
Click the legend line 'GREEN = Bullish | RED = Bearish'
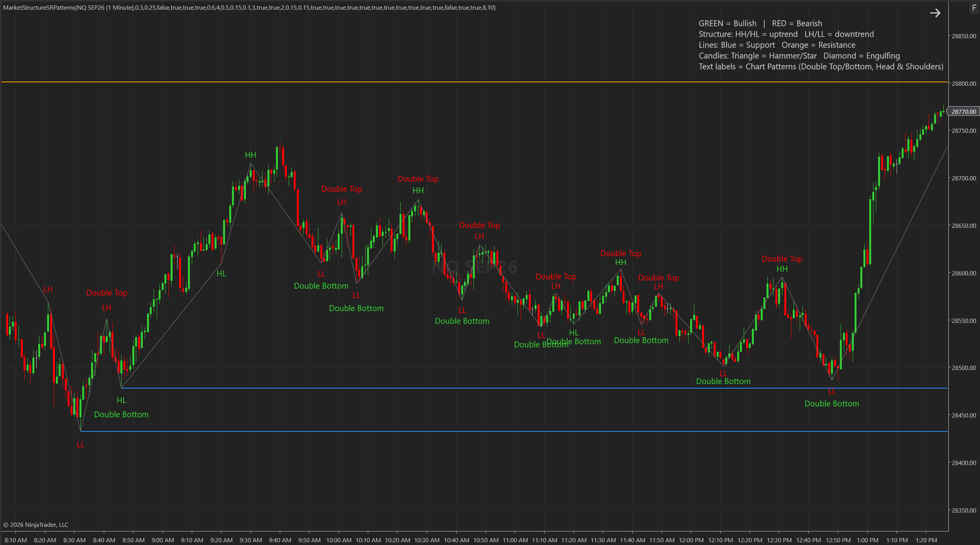(760, 24)
